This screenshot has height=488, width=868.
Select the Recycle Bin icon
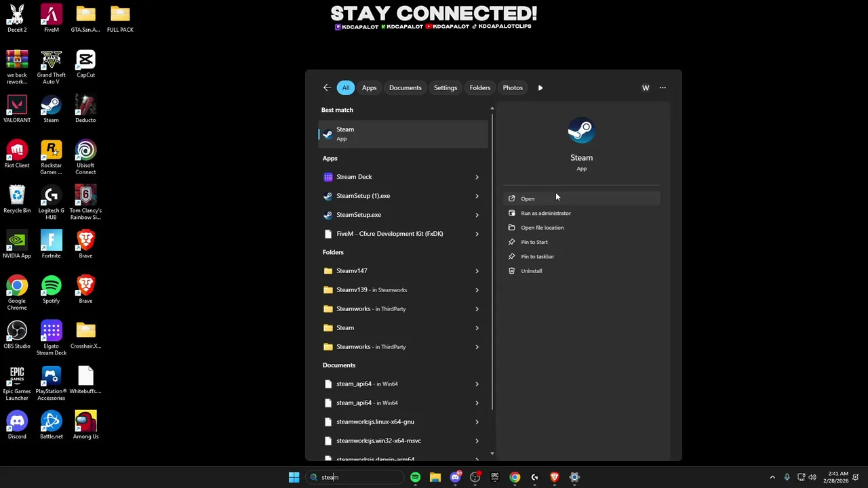(x=17, y=200)
